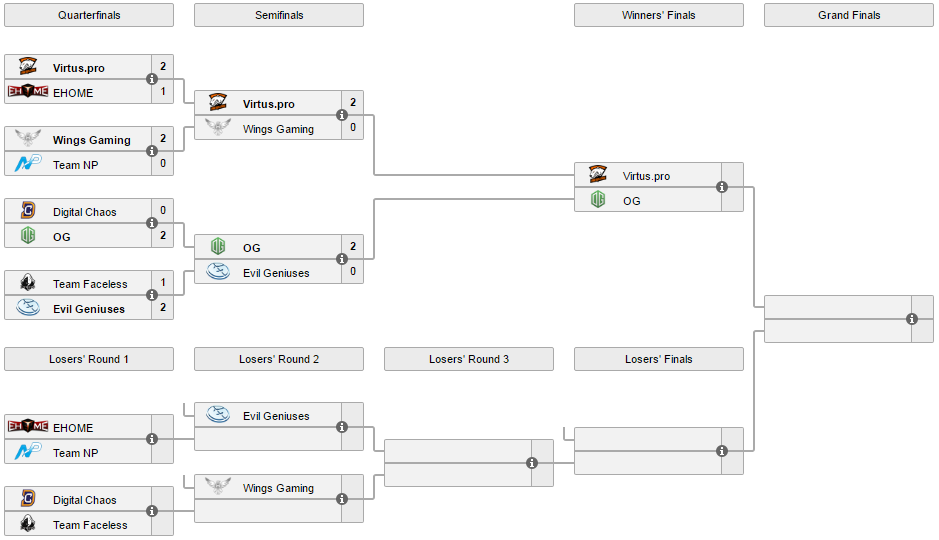Show Winners' Finals match info popup
939x540 pixels.
[x=722, y=187]
